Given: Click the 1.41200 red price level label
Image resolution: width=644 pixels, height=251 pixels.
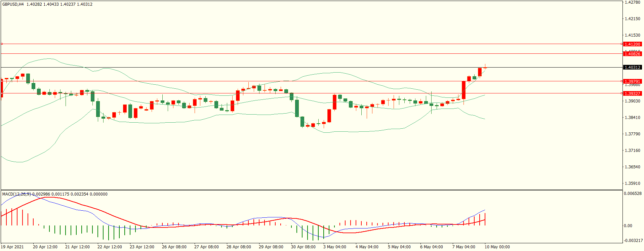Looking at the screenshot, I should 632,44.
